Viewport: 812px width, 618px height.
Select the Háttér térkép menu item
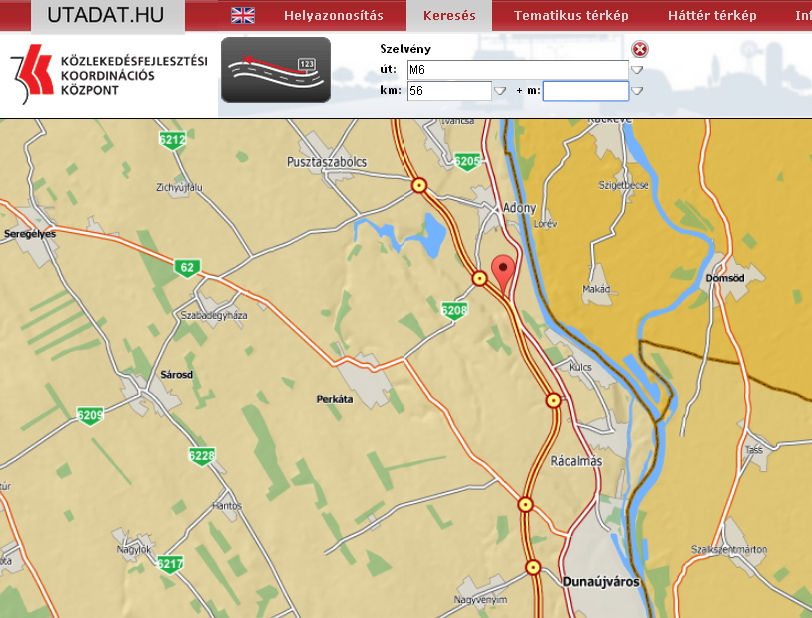point(713,15)
